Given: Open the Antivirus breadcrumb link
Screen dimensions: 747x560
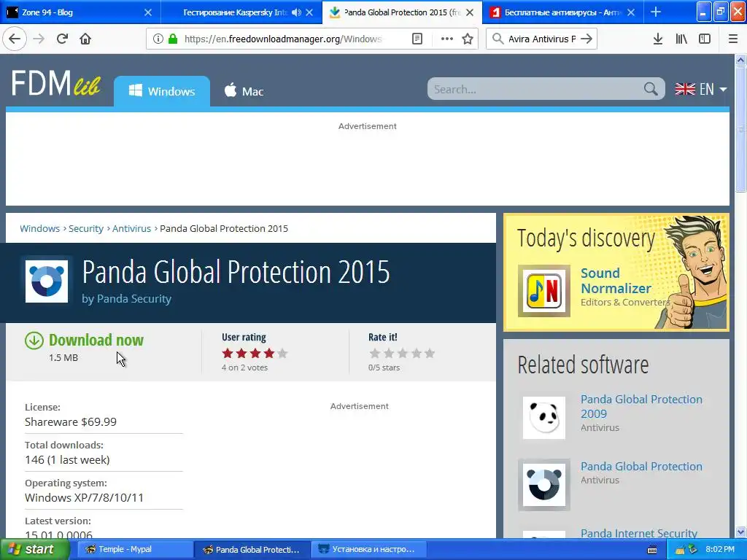Looking at the screenshot, I should coord(131,228).
